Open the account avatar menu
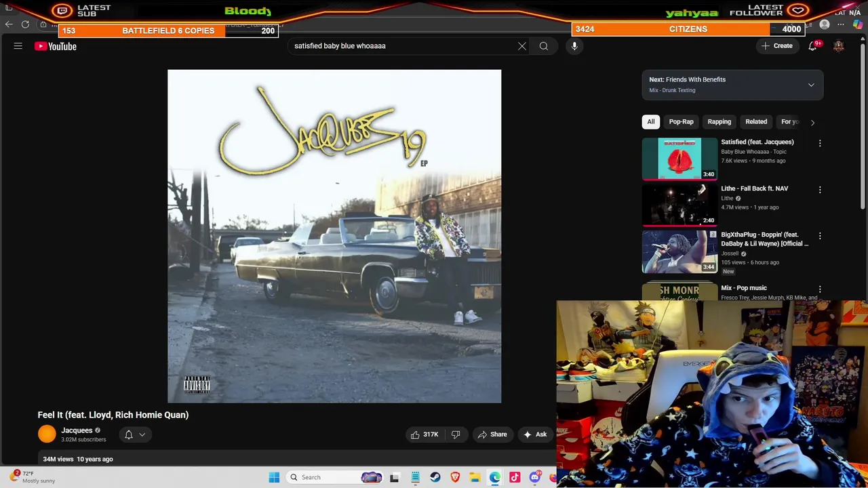 839,46
